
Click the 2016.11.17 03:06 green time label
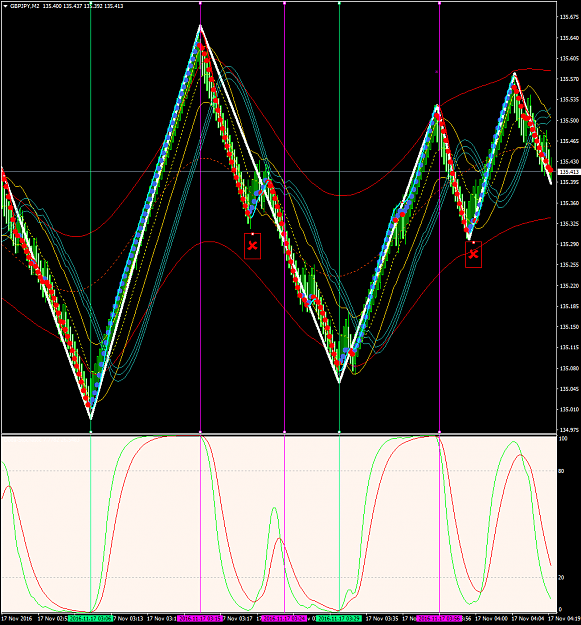(x=90, y=619)
